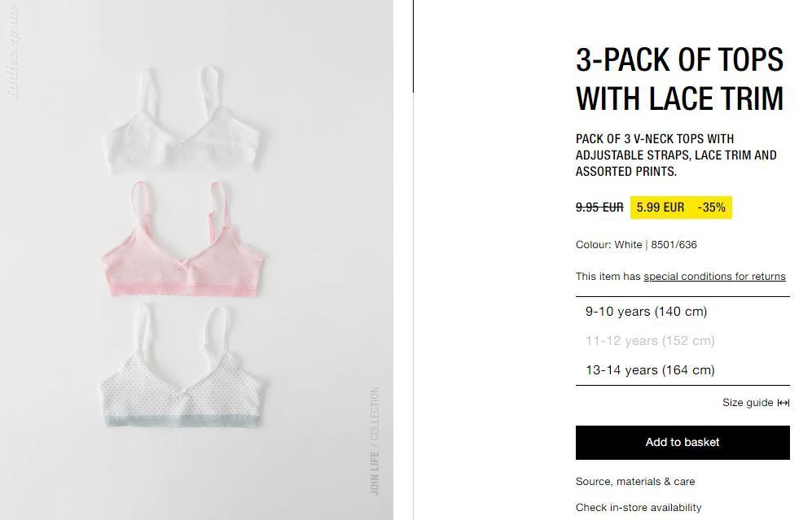Expand Source, materials & care info

[635, 481]
